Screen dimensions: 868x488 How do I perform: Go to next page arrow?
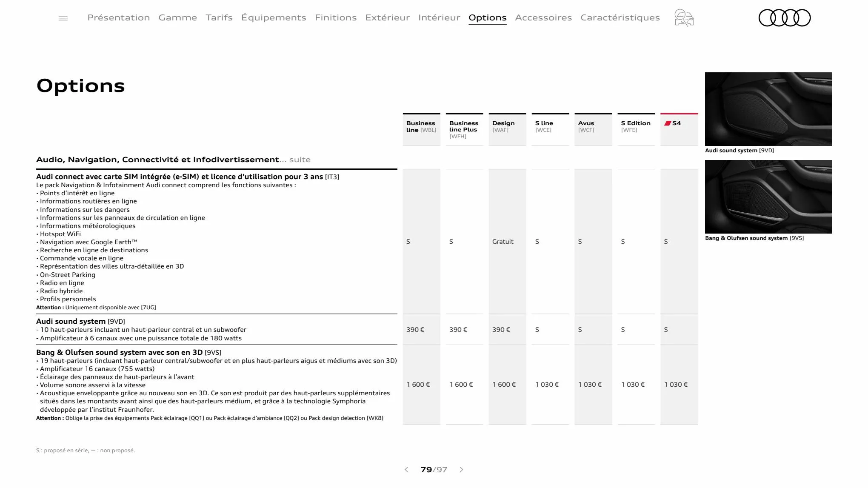(x=462, y=470)
